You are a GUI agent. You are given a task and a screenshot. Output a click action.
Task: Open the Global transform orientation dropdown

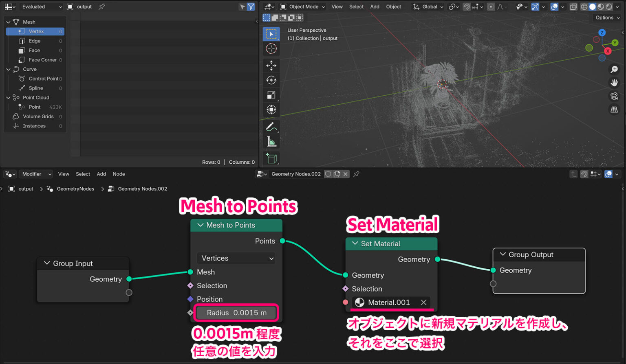[x=428, y=7]
